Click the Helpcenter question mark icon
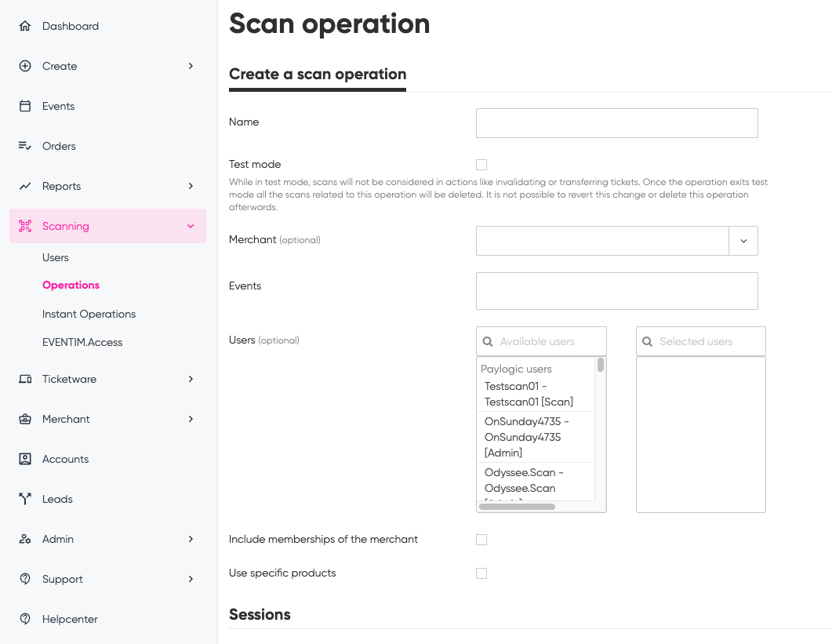832x644 pixels. [x=25, y=619]
